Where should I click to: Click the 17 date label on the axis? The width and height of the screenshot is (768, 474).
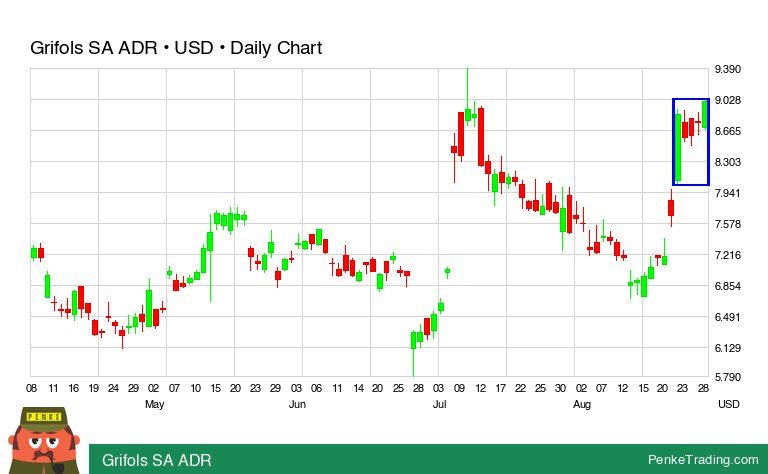(x=500, y=388)
